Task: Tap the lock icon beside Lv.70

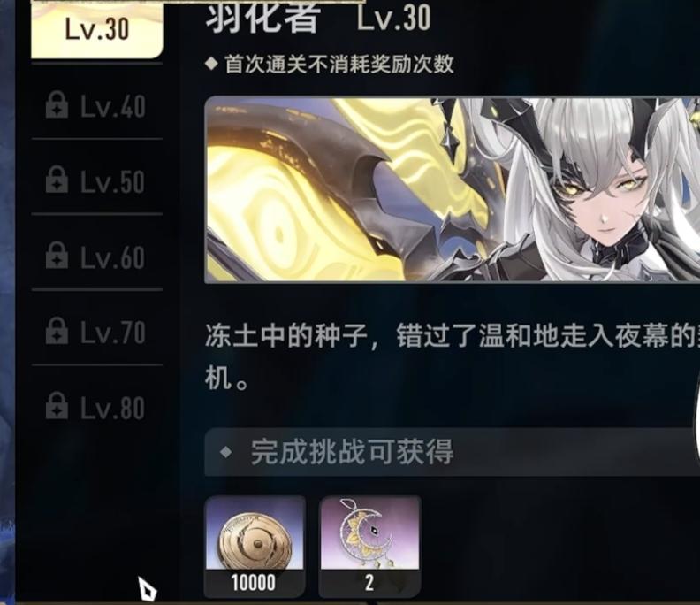Action: coord(57,331)
